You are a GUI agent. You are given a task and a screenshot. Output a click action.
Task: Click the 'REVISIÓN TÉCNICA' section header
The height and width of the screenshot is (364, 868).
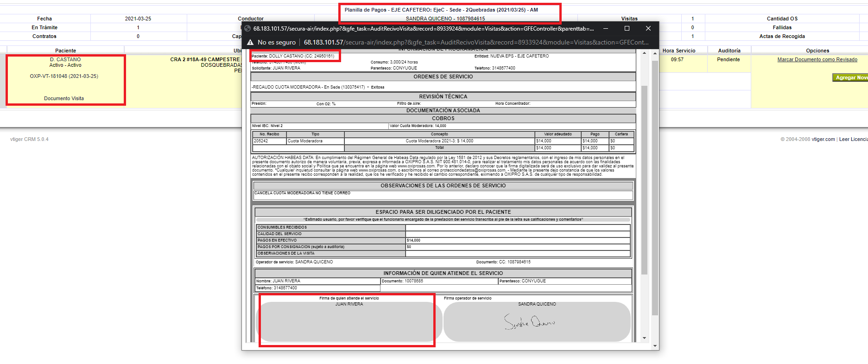pos(443,96)
